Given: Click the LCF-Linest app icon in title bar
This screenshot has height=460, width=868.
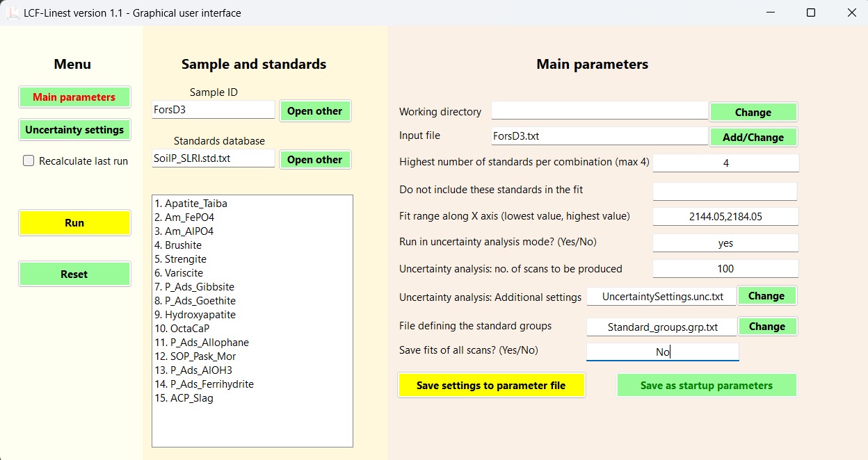Looking at the screenshot, I should 13,13.
